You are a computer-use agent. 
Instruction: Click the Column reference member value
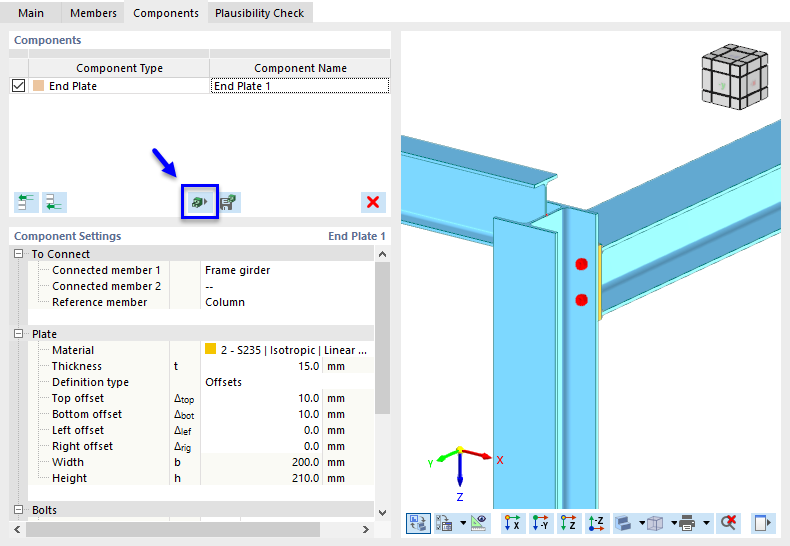point(287,302)
